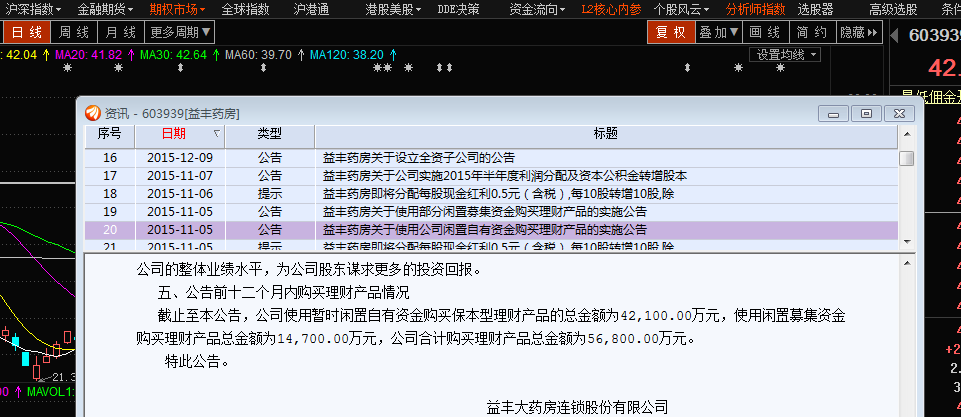The image size is (961, 417).
Task: Click the 提示 type cell in row 18
Action: pyautogui.click(x=270, y=194)
